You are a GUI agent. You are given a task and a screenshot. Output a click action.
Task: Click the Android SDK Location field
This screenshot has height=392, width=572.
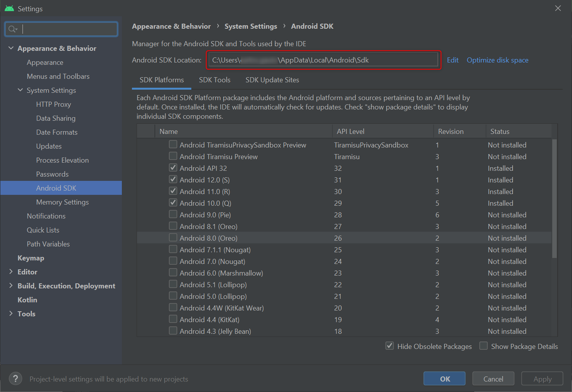[324, 60]
